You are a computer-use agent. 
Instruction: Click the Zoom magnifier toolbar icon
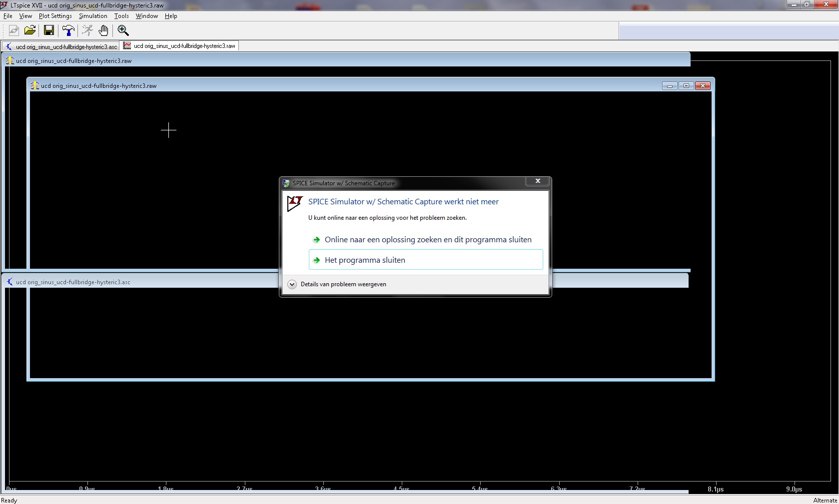pyautogui.click(x=123, y=30)
